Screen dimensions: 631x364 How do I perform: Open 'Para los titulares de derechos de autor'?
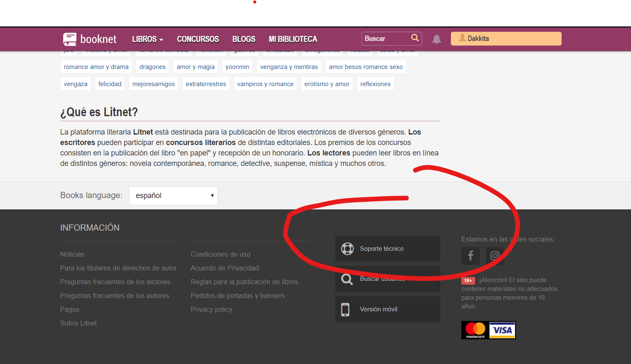pos(118,268)
